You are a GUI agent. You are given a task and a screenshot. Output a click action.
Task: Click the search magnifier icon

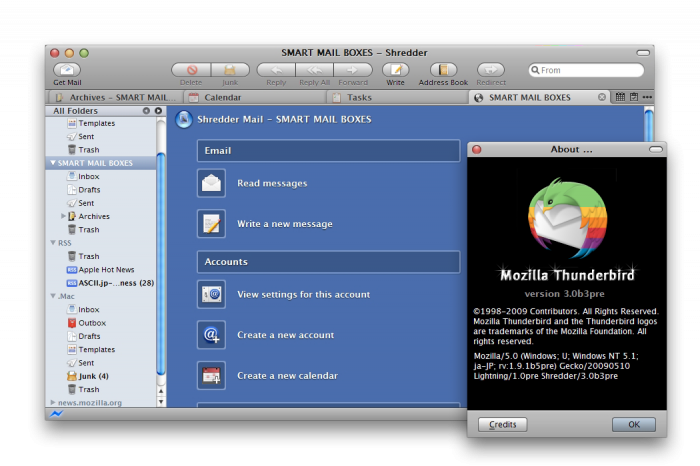coord(535,70)
